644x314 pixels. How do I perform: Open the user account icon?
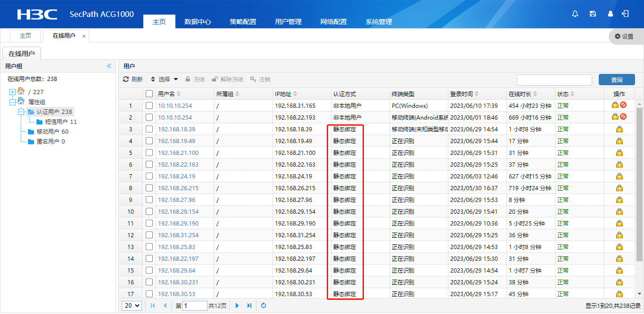(611, 14)
